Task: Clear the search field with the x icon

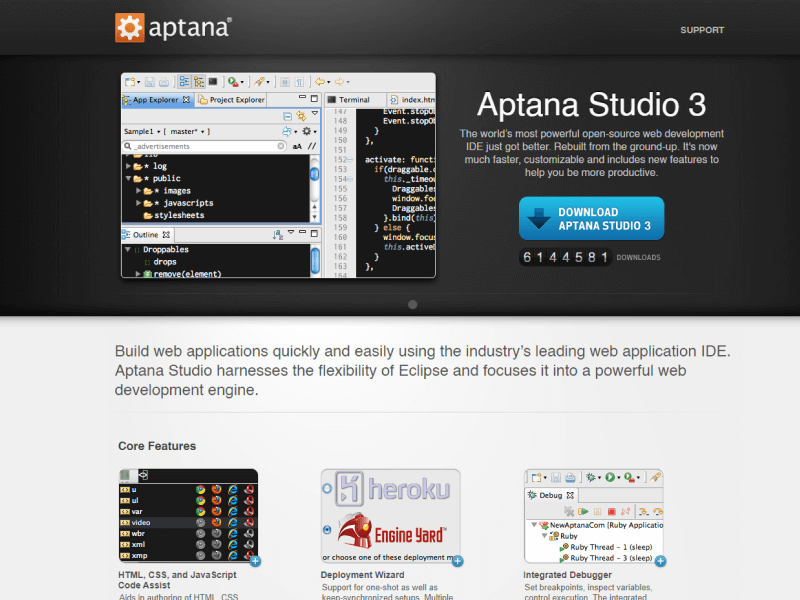Action: coord(281,146)
